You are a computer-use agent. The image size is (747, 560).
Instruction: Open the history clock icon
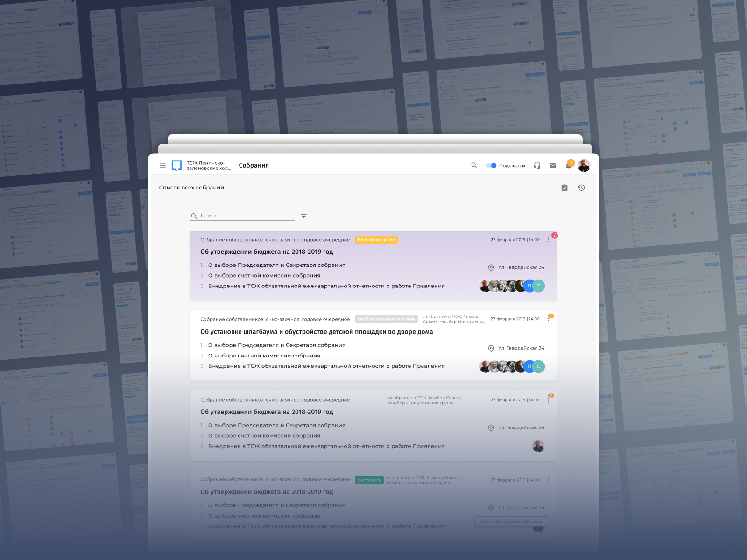point(581,188)
